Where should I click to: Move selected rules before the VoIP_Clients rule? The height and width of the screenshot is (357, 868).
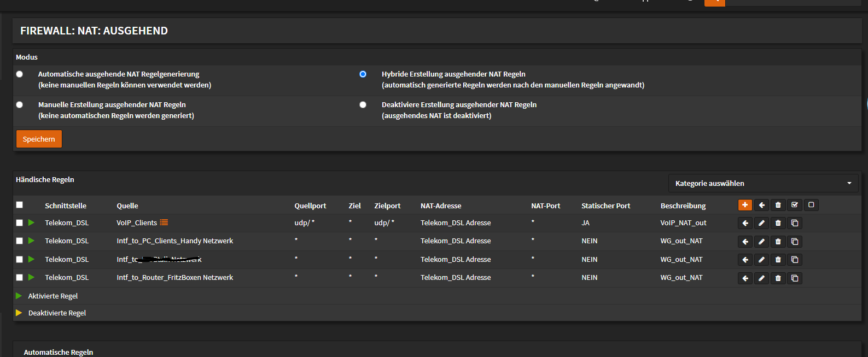click(x=745, y=223)
